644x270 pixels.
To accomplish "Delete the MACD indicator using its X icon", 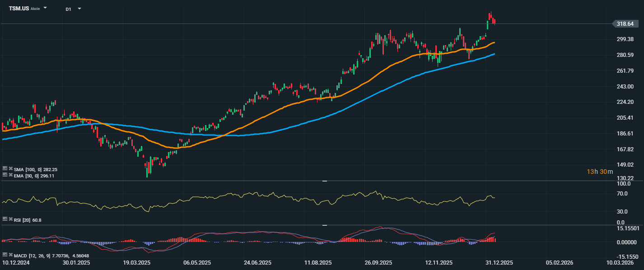I will click(x=10, y=255).
